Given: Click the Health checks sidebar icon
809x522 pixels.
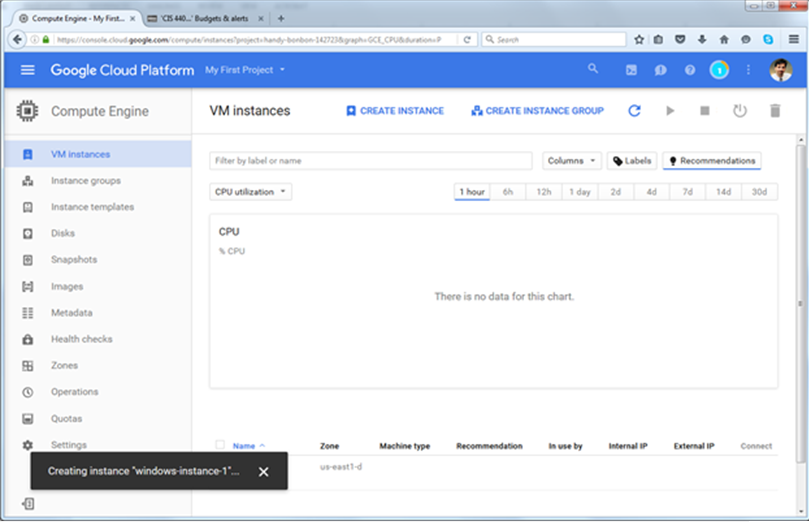Looking at the screenshot, I should 28,339.
